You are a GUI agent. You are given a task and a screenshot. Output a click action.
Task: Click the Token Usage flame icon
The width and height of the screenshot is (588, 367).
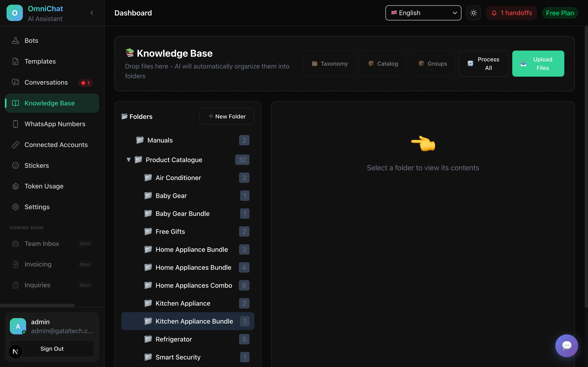16,186
